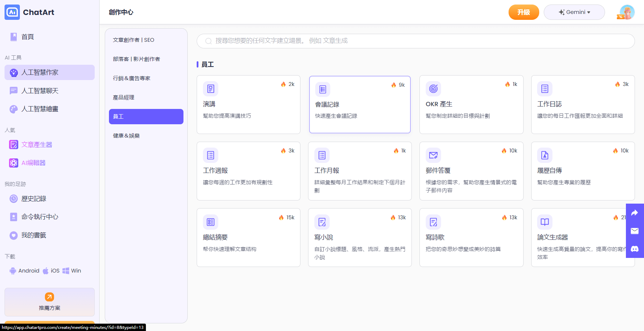
Task: Download the iOS app
Action: pos(51,271)
